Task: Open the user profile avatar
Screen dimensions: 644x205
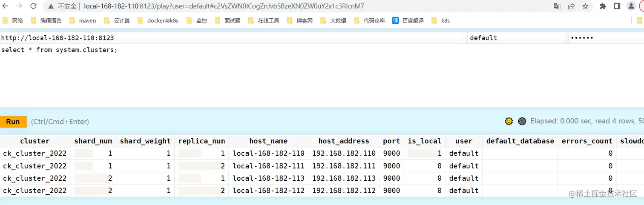Action: (x=631, y=6)
